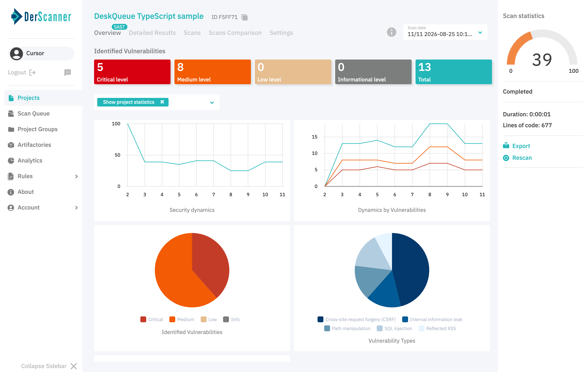Remove the Show project statistics chip
Viewport: 588px width, 372px height.
point(162,102)
